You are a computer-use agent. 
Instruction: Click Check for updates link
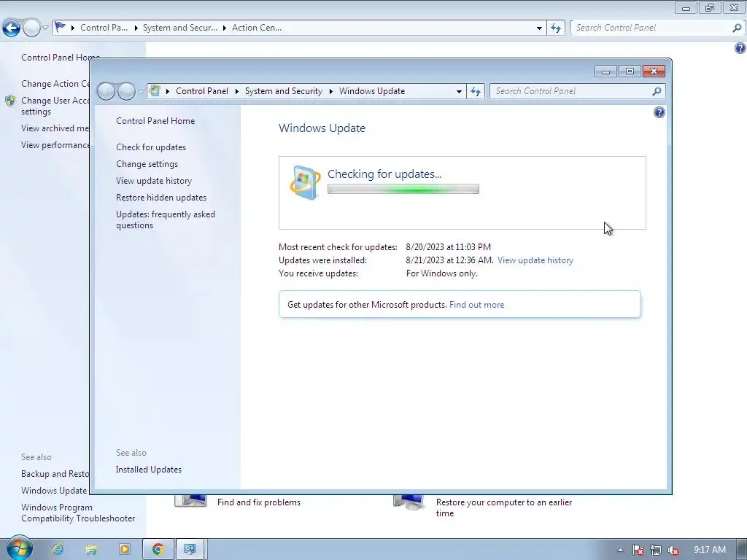click(x=151, y=147)
